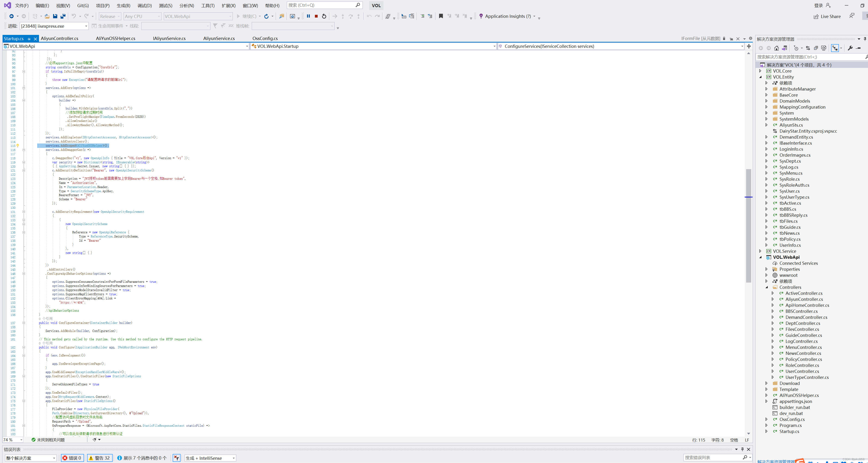Toggle Track Active Item tree button
The image size is (868, 463).
pyautogui.click(x=835, y=48)
